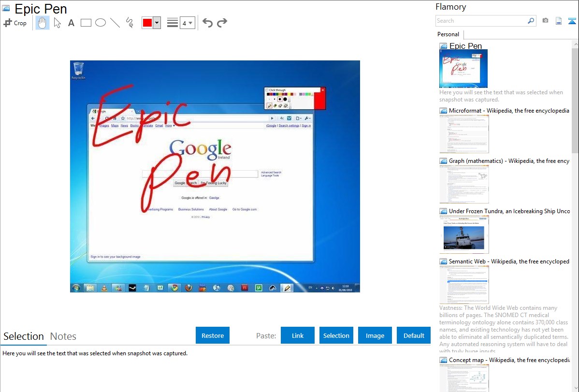Activate the hand pan tool
Viewport: 579px width, 392px height.
coord(43,23)
